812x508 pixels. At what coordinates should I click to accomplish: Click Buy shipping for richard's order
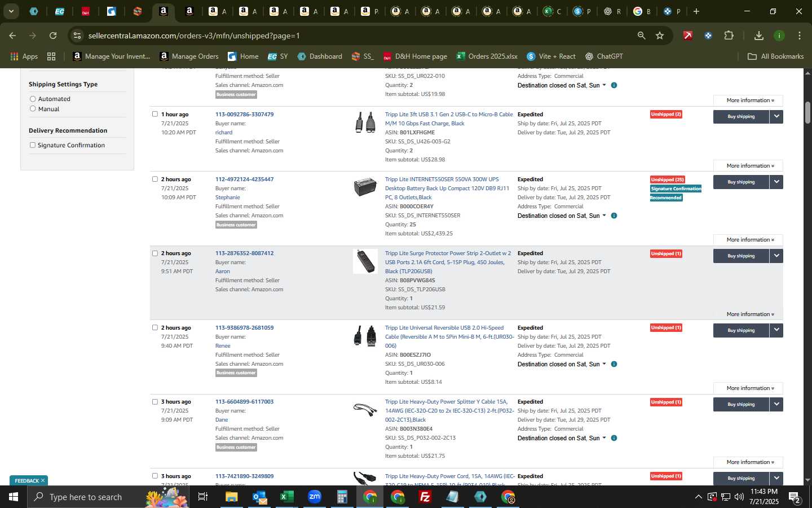tap(741, 116)
